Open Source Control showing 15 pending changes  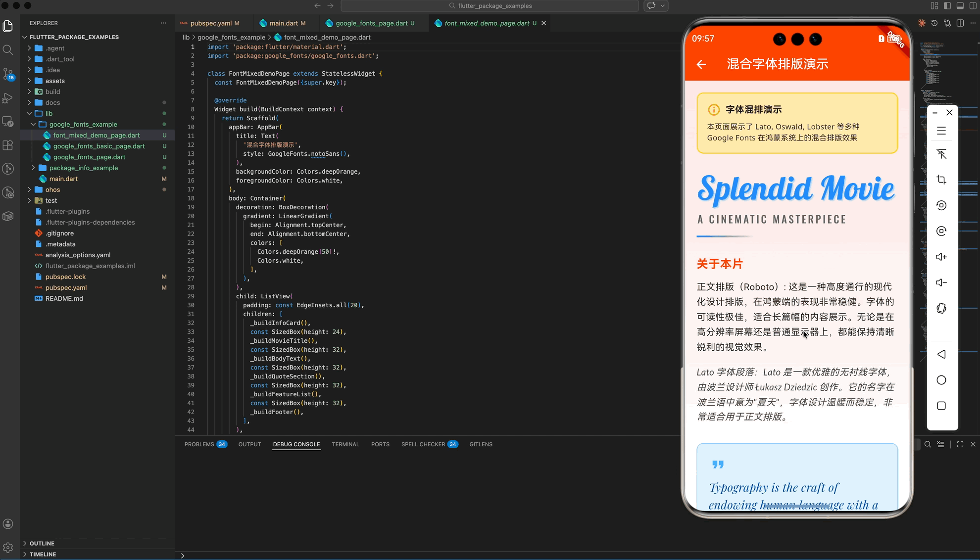point(8,73)
